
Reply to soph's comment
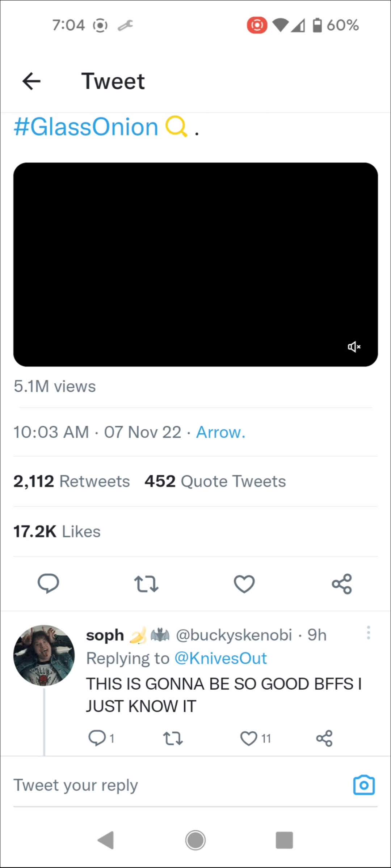click(97, 738)
